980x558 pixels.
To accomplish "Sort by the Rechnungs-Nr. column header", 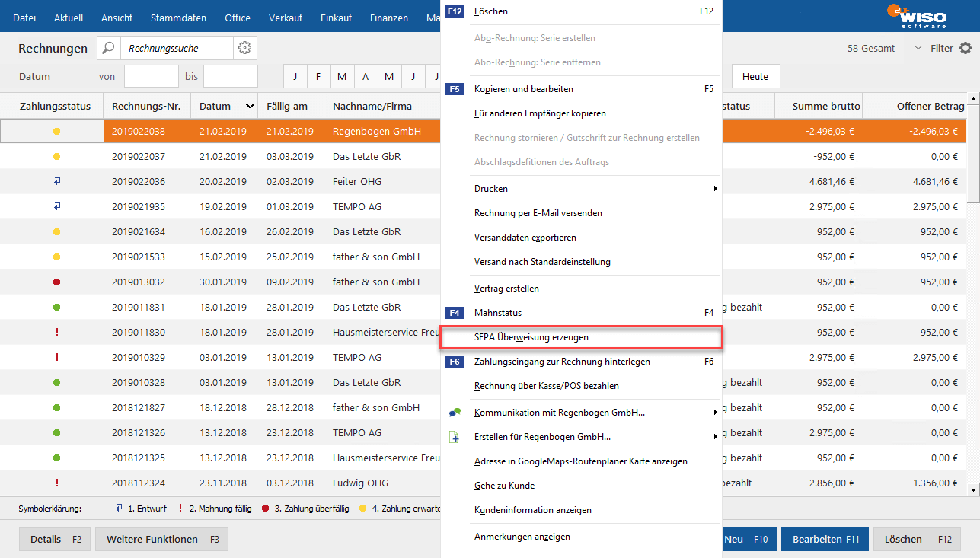I will pyautogui.click(x=147, y=106).
